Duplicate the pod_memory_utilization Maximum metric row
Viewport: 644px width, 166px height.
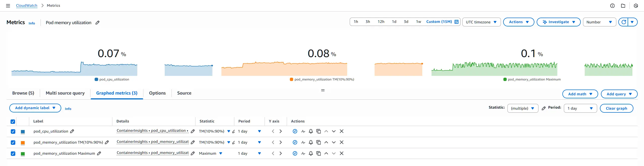coord(318,153)
